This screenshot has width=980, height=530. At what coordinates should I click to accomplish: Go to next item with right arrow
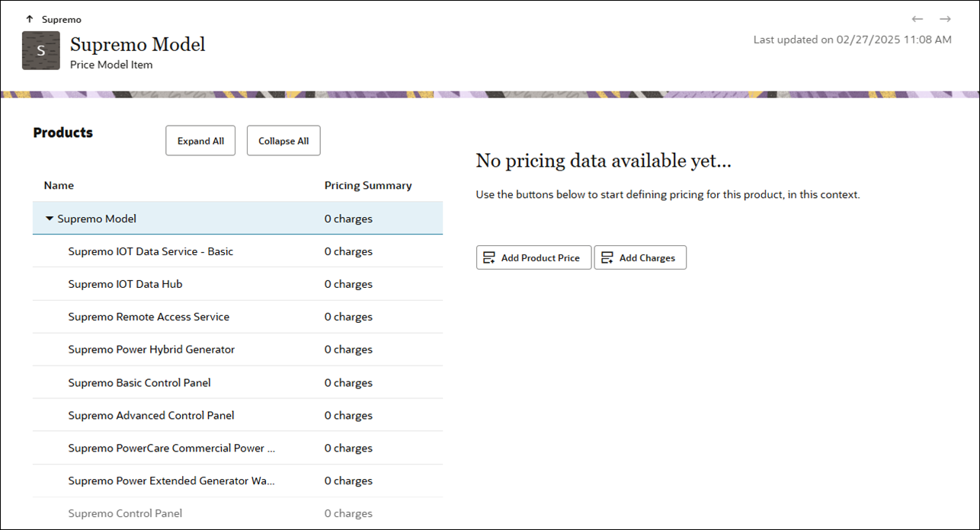[x=945, y=19]
